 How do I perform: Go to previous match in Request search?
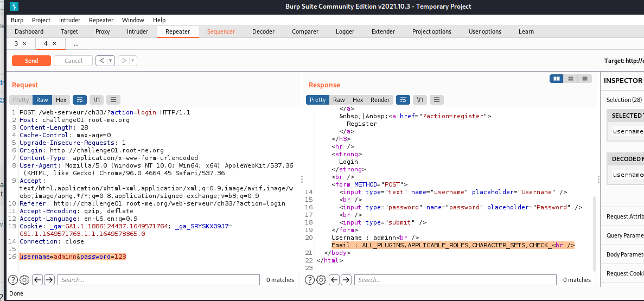[37, 280]
